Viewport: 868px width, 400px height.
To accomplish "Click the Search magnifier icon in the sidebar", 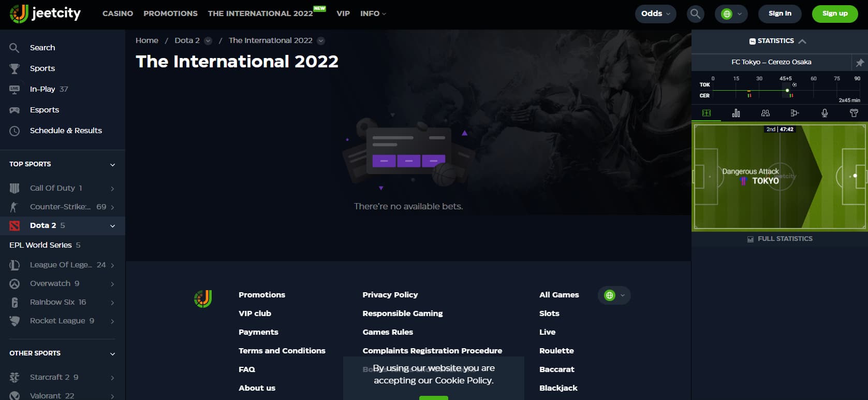I will point(14,48).
